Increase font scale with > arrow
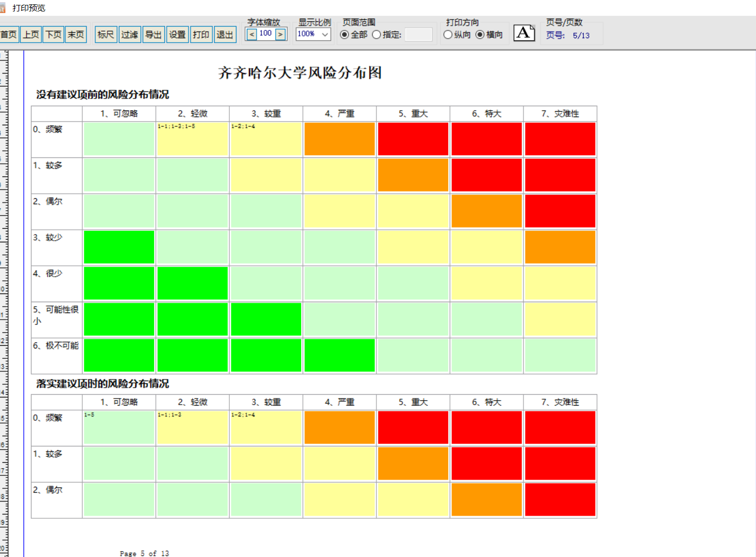The height and width of the screenshot is (557, 756). point(281,34)
